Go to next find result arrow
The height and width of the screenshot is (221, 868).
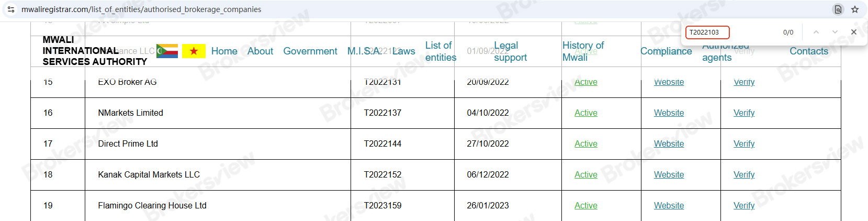pos(835,32)
